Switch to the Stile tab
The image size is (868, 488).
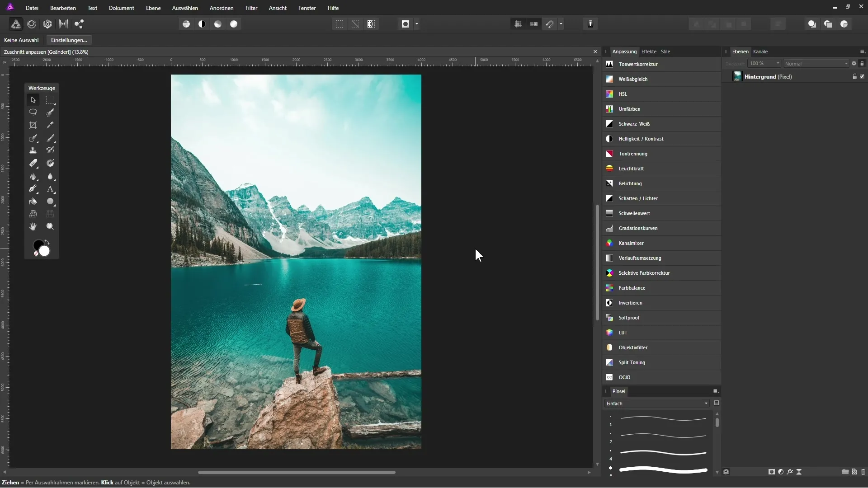665,52
